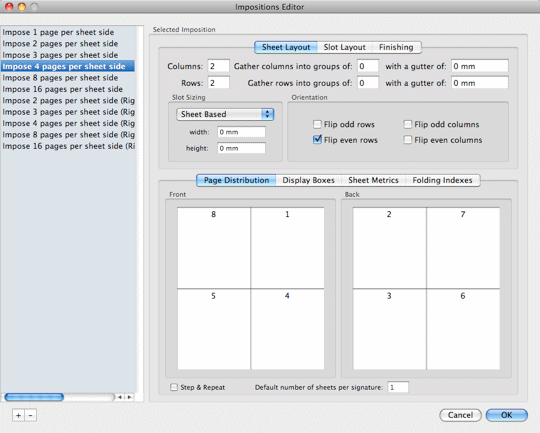Select Impose 2 pages per sheet side
540x433 pixels.
68,44
